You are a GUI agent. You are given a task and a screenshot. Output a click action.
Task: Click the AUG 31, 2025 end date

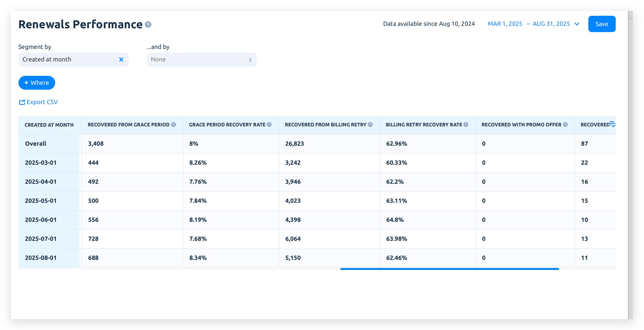551,24
